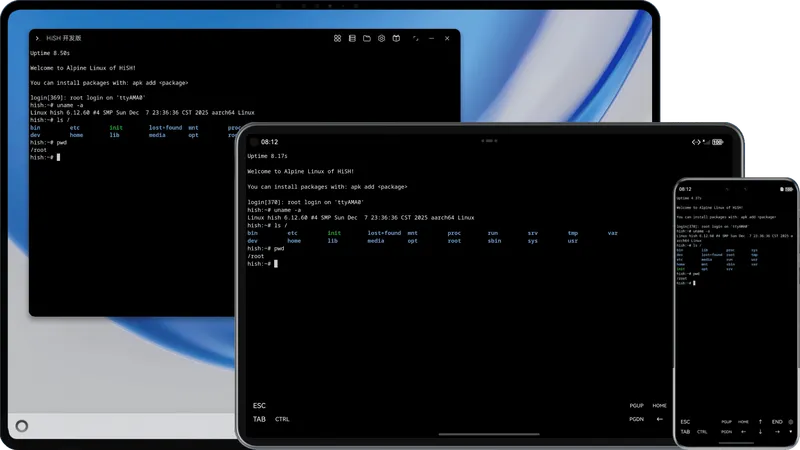800x450 pixels.
Task: Click 'hish:~# uname -a' line in PC terminal
Action: (57, 105)
